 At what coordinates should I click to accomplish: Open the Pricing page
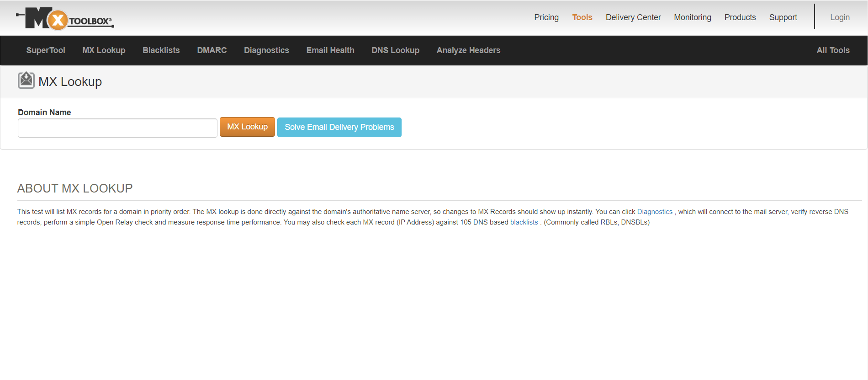[546, 17]
